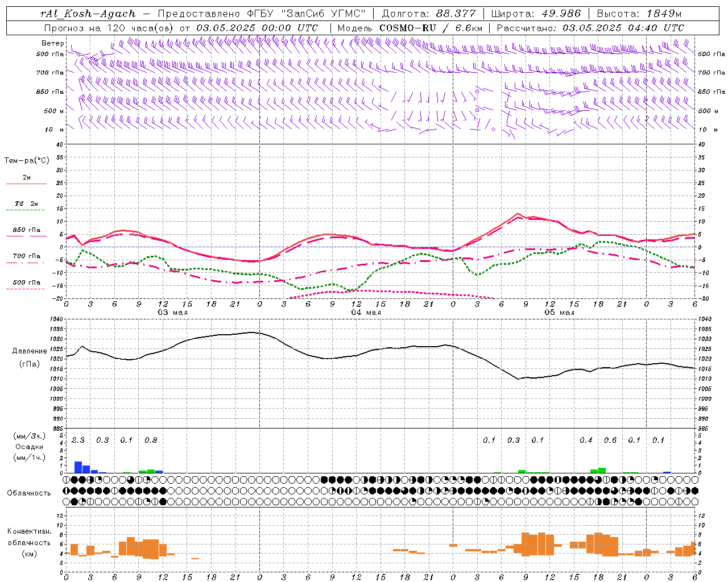This screenshot has height=582, width=728.
Task: Click the 05 мая date label
Action: pyautogui.click(x=559, y=313)
